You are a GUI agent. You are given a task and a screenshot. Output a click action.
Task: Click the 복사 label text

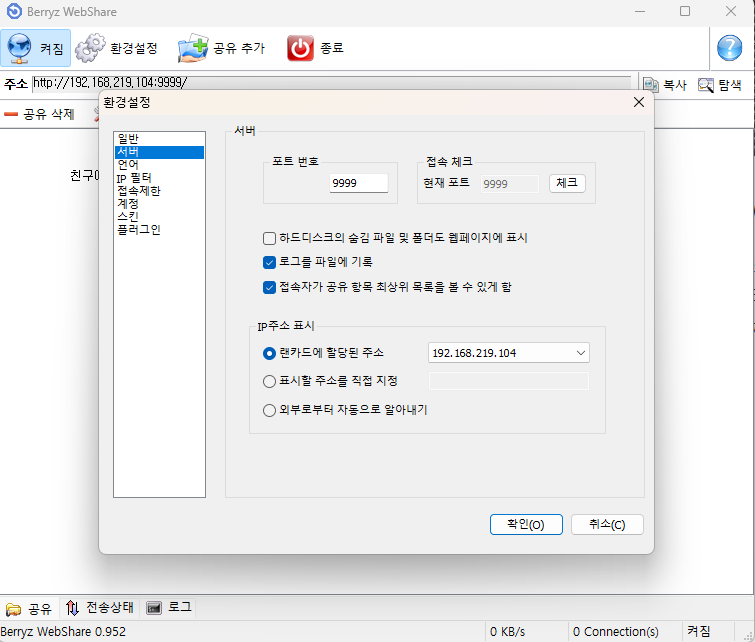[675, 85]
